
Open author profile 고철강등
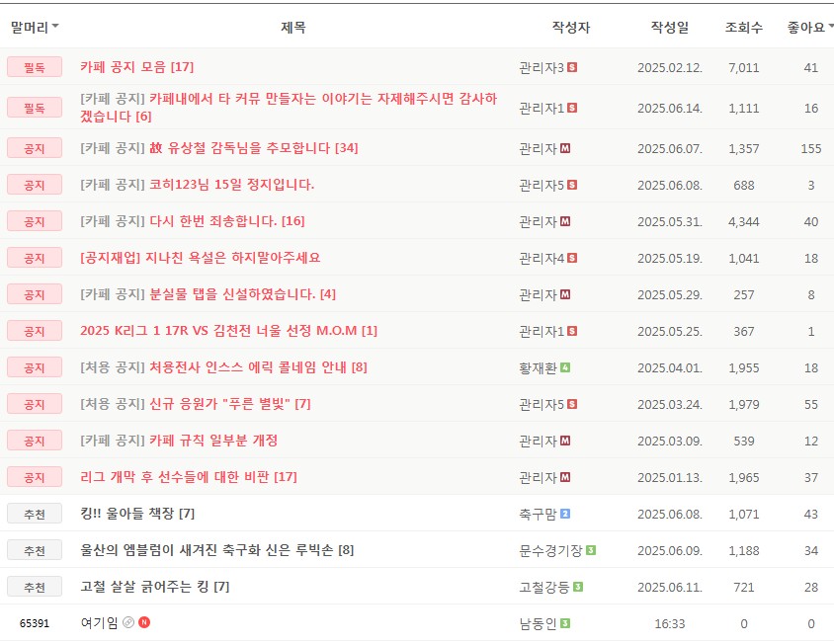[544, 587]
